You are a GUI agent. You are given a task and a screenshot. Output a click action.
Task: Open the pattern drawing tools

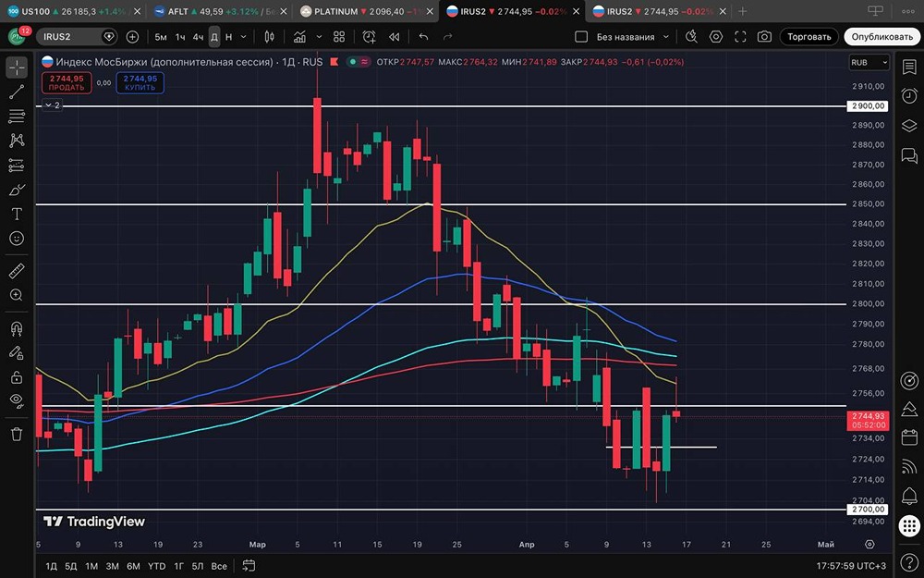point(17,141)
